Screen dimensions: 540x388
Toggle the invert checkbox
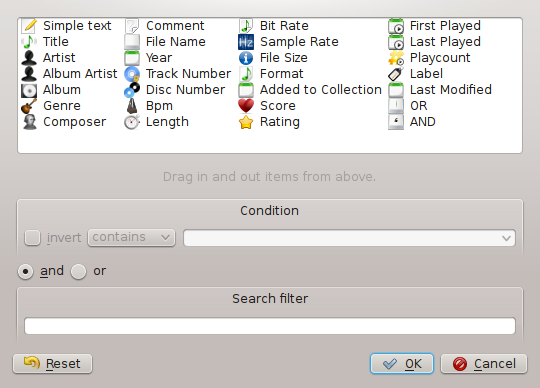pyautogui.click(x=32, y=238)
